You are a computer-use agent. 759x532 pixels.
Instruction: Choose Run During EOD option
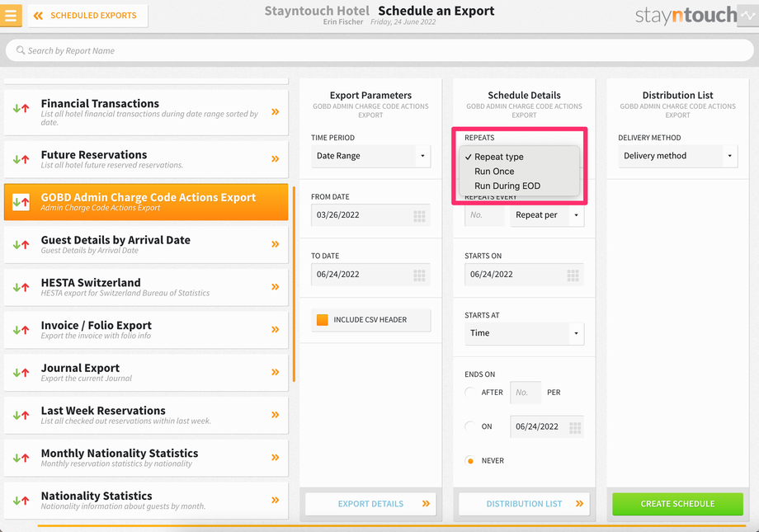tap(520, 186)
